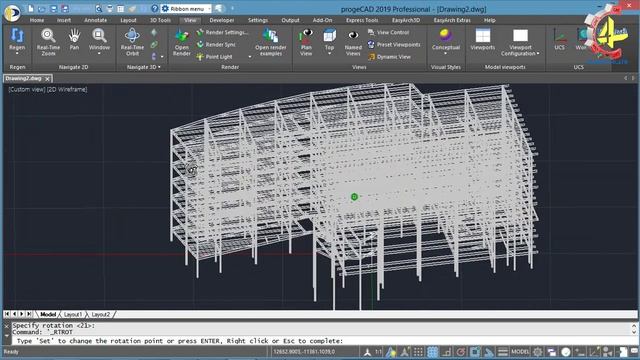The image size is (640, 360).
Task: Open the Ribbon menu workspace dropdown
Action: [x=186, y=9]
